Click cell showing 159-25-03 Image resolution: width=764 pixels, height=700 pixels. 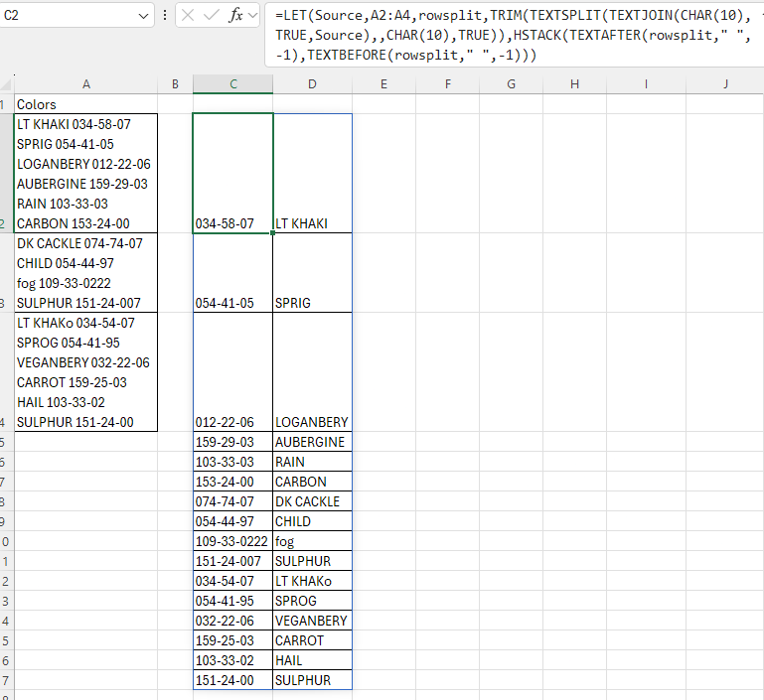[232, 640]
